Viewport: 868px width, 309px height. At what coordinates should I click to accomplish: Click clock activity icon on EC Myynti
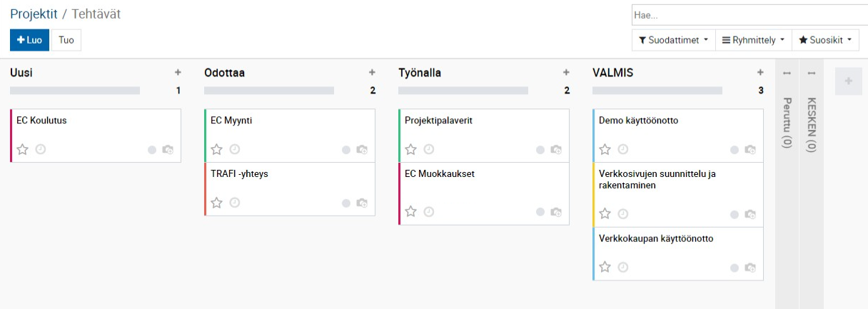pos(235,149)
